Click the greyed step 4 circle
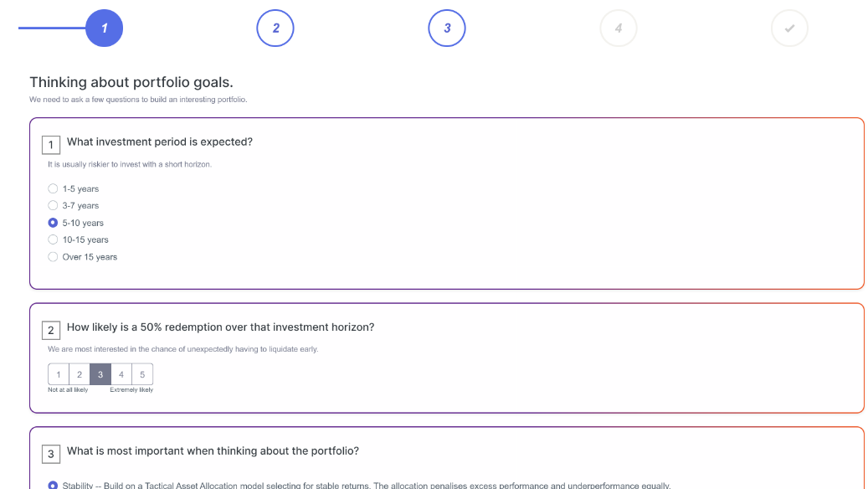Screen dimensions: 868x489 pyautogui.click(x=619, y=28)
